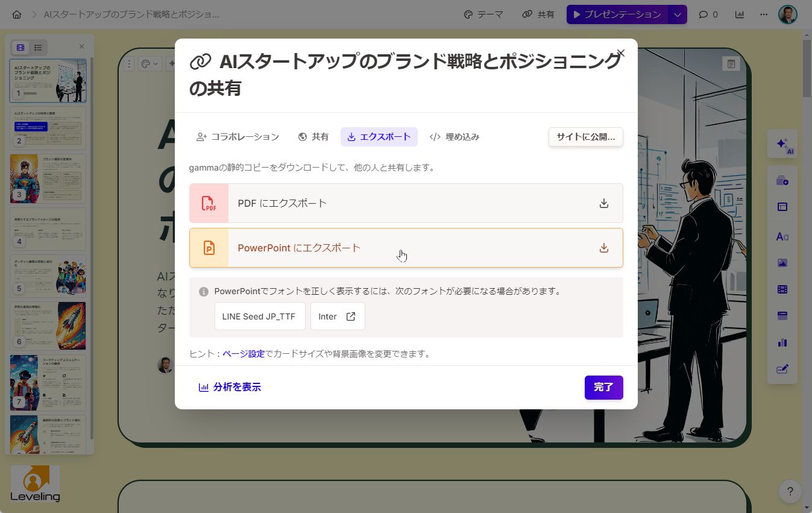Click the web embed icon in sidebar

pyautogui.click(x=782, y=315)
